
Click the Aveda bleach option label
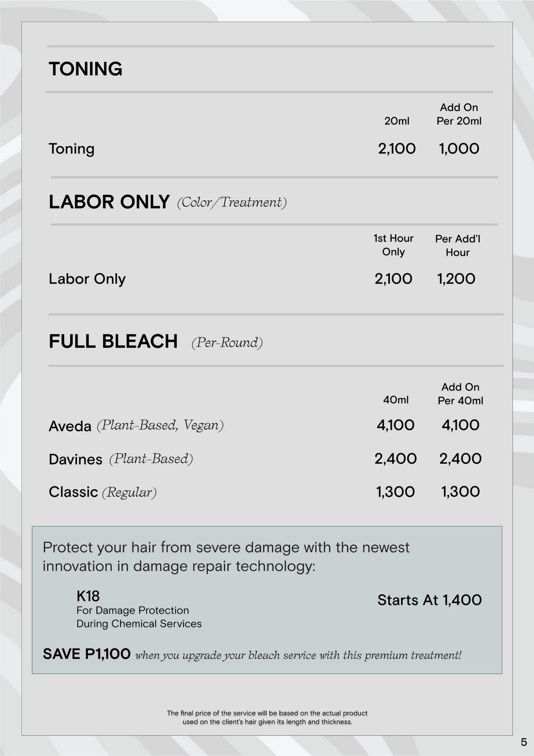click(70, 426)
